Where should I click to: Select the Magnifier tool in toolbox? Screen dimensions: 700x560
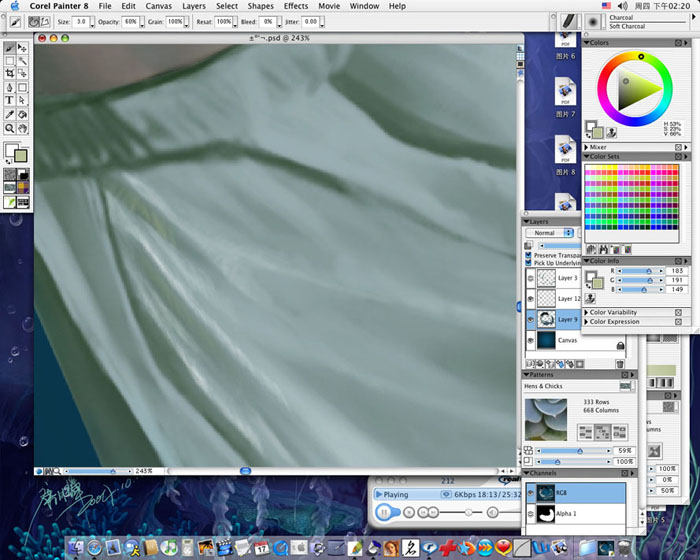point(9,129)
